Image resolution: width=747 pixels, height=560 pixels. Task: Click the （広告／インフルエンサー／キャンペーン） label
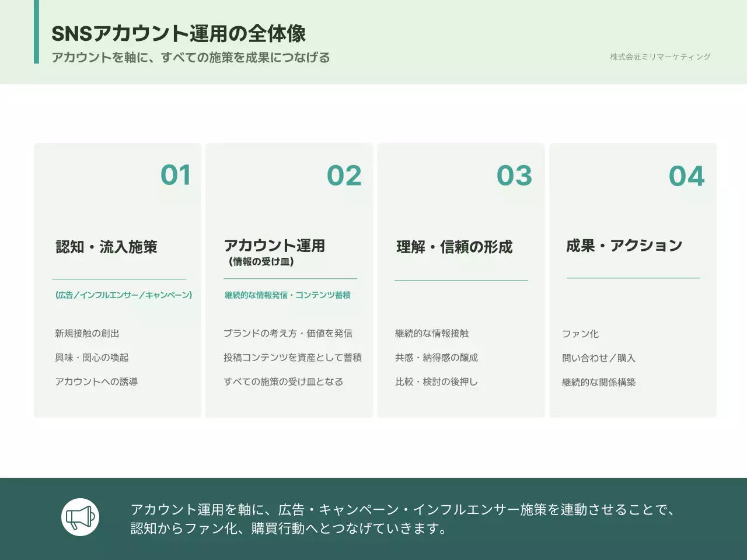123,295
